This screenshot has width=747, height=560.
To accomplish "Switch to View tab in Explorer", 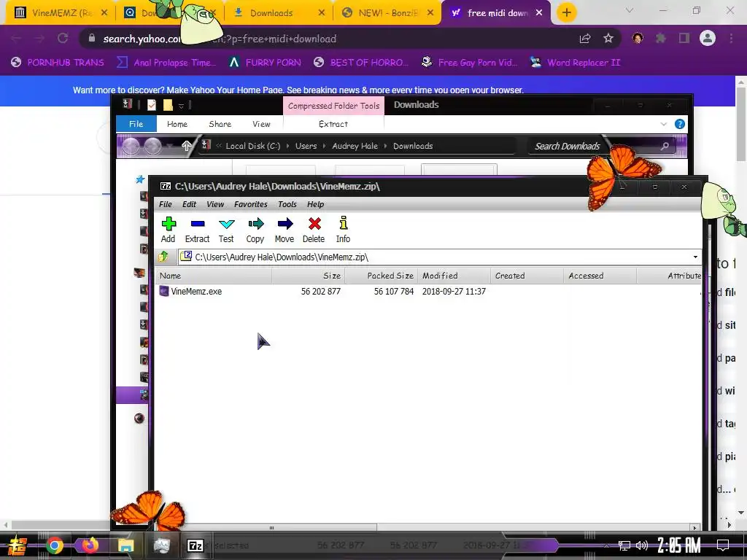I will click(262, 124).
